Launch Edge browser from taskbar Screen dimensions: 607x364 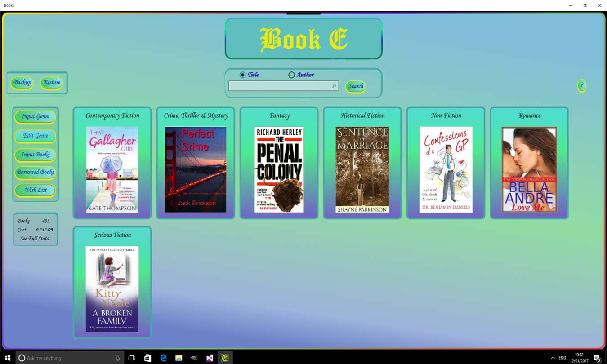click(x=163, y=358)
